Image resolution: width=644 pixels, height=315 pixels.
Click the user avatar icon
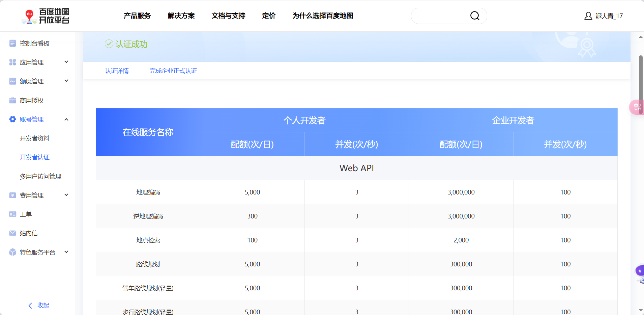588,16
